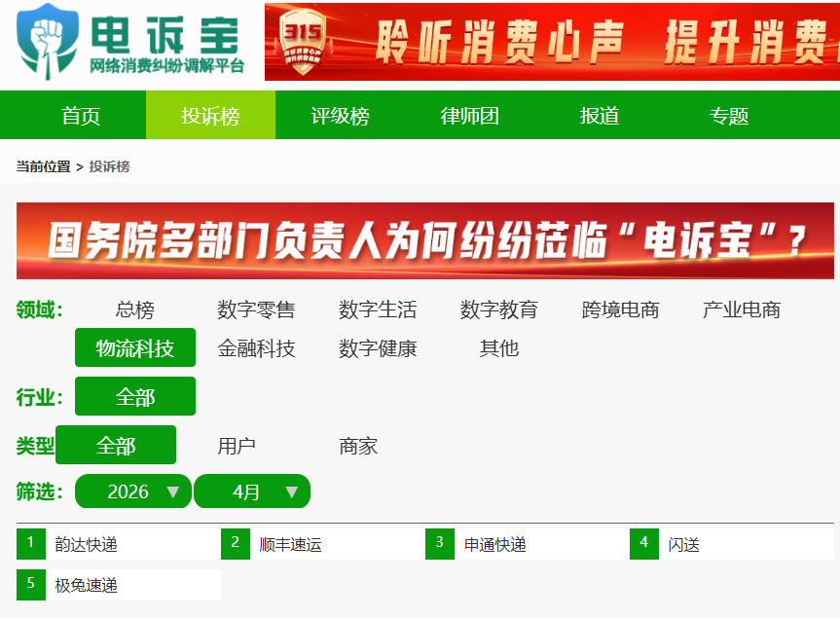
Task: Open the 4月 month dropdown
Action: [x=252, y=491]
